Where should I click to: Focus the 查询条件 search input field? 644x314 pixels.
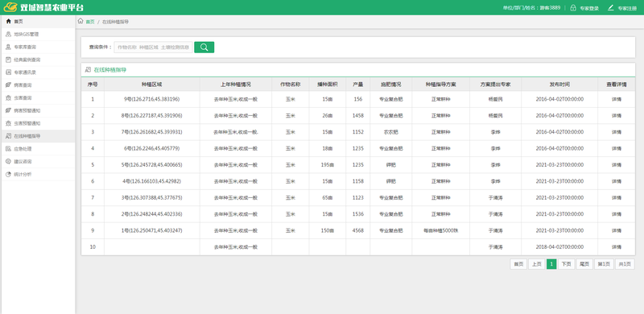click(153, 48)
